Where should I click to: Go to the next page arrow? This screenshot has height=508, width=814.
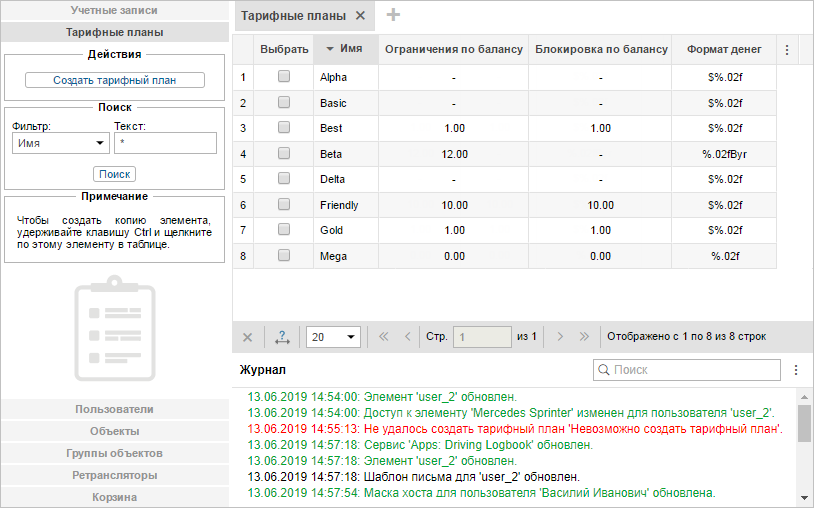560,337
